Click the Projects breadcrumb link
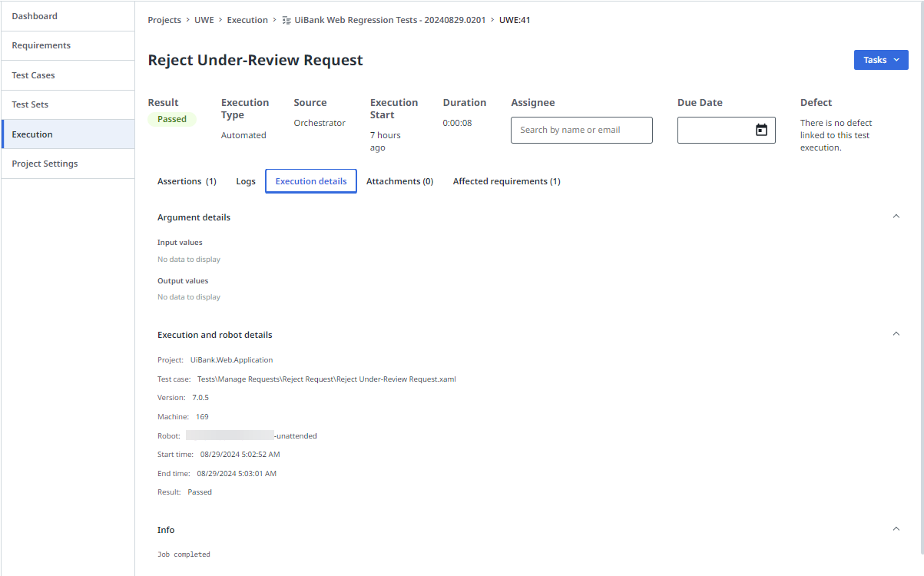The height and width of the screenshot is (576, 924). (164, 19)
